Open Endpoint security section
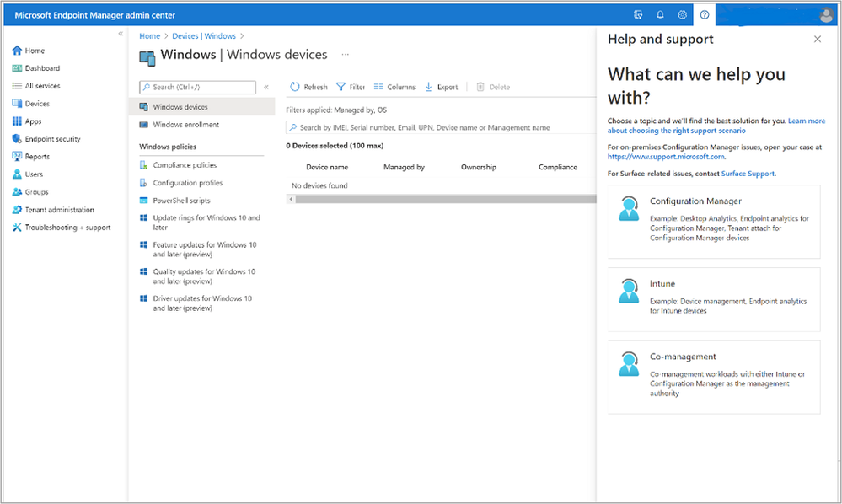Screen dimensions: 842x504 [x=46, y=139]
